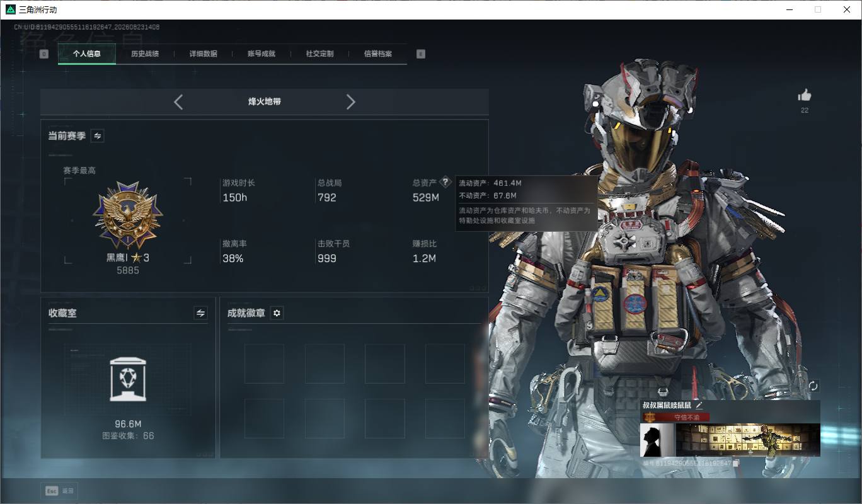Click the rotate character model icon

coord(813,386)
